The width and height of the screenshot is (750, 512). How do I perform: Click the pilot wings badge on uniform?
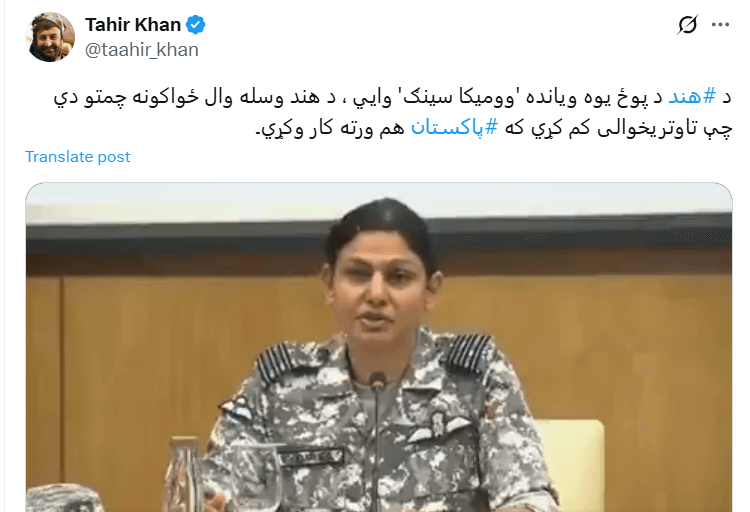436,427
